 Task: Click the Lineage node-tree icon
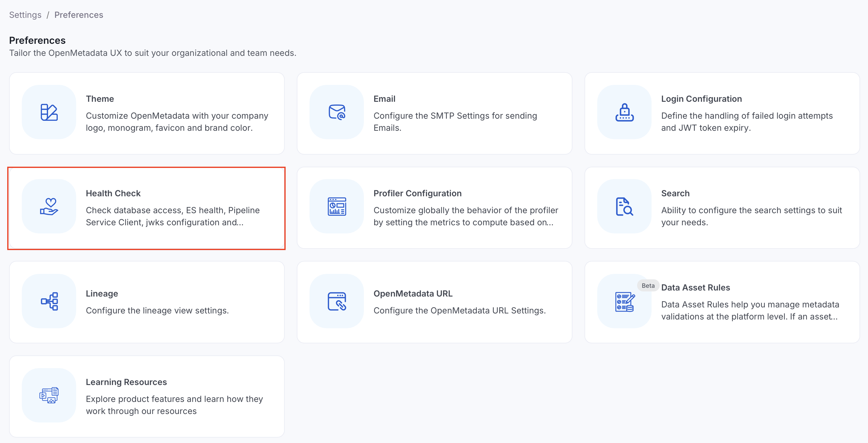pyautogui.click(x=49, y=301)
